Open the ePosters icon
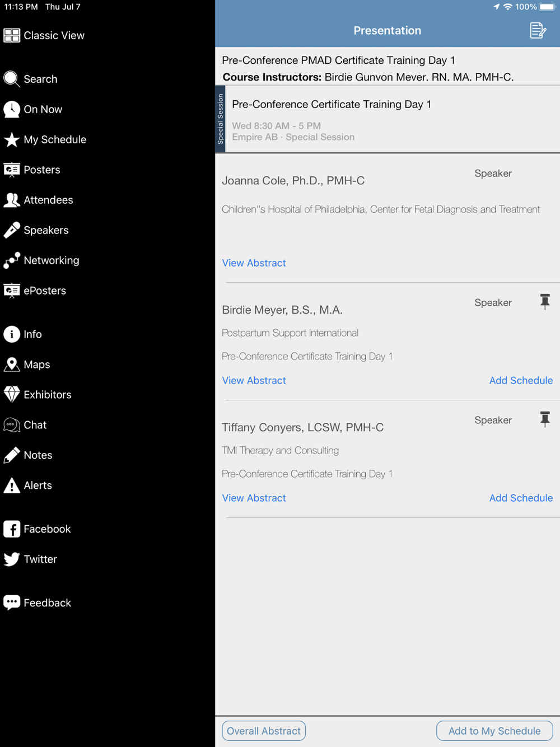The width and height of the screenshot is (560, 747). pos(12,291)
